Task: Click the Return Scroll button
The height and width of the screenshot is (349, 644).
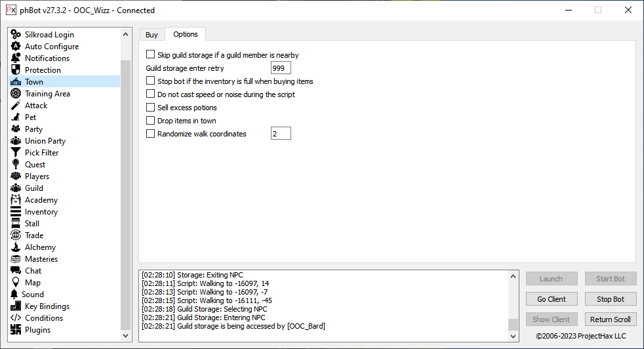Action: [x=610, y=319]
